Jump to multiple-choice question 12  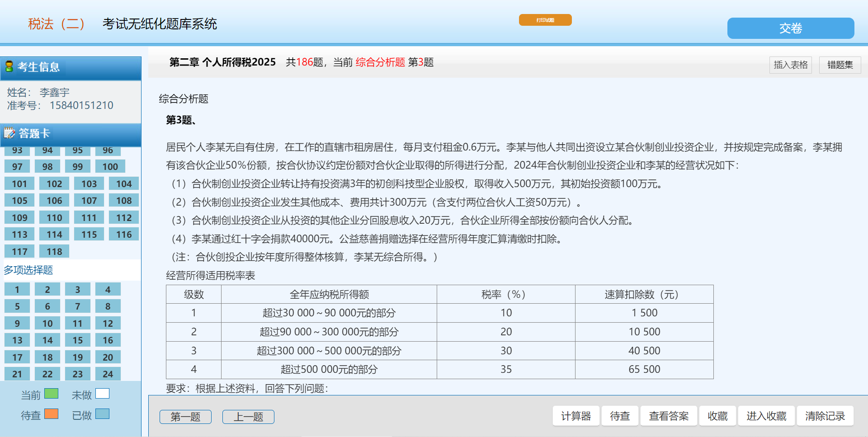point(108,324)
